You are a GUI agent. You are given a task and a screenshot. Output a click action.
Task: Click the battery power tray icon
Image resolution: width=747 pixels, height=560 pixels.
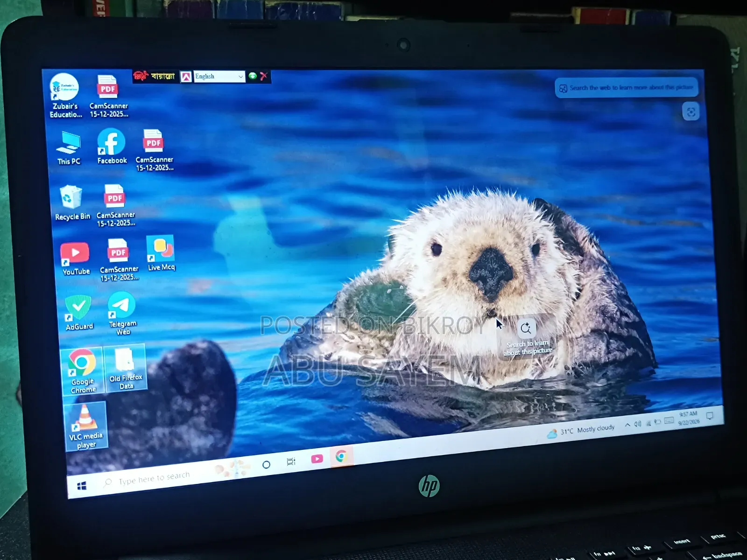tap(657, 422)
